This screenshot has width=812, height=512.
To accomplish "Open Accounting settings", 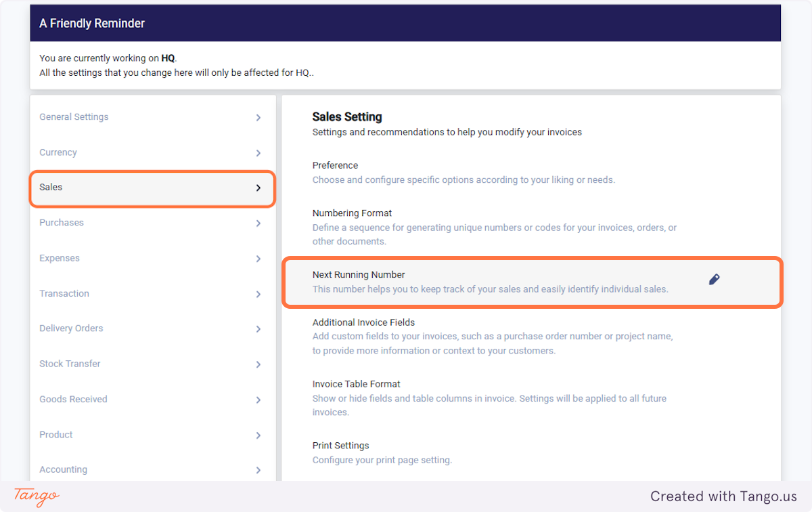I will pos(153,469).
